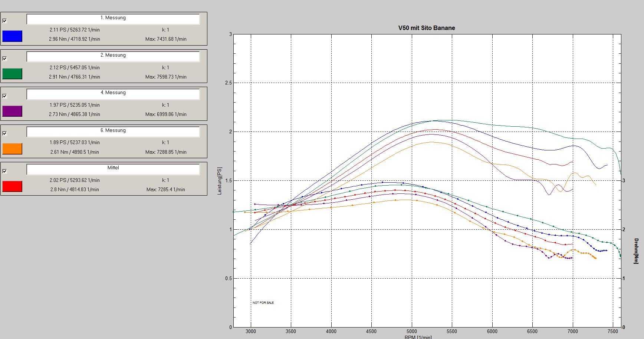Click the '1. Messung' name field
Image resolution: width=644 pixels, height=339 pixels.
click(x=113, y=19)
